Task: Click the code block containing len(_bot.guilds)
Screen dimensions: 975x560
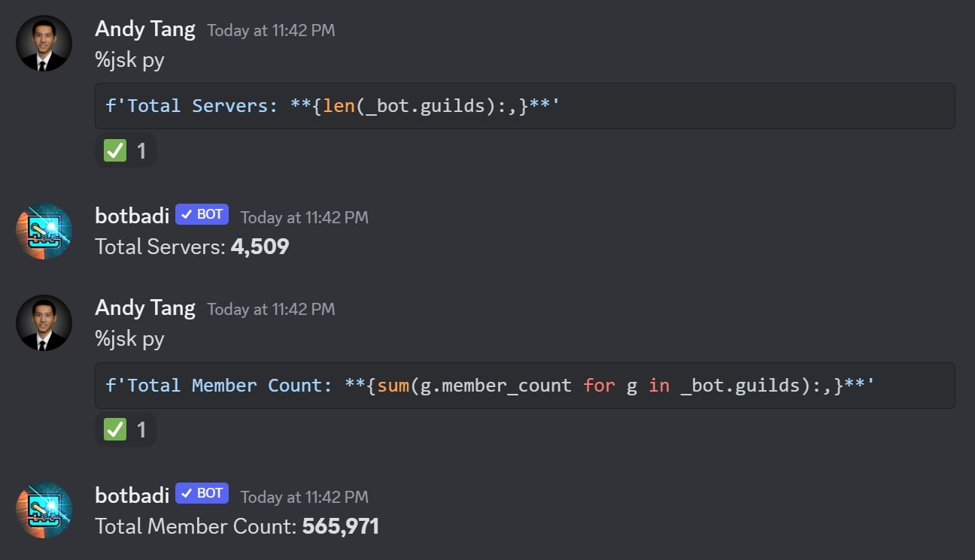Action: pyautogui.click(x=524, y=106)
